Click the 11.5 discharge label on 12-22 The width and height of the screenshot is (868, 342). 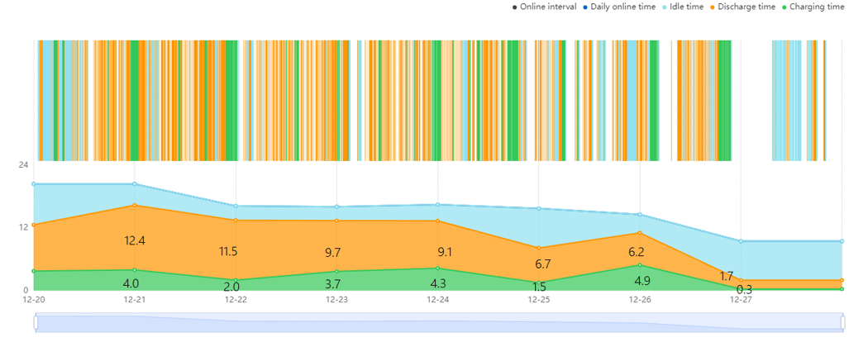tap(228, 252)
